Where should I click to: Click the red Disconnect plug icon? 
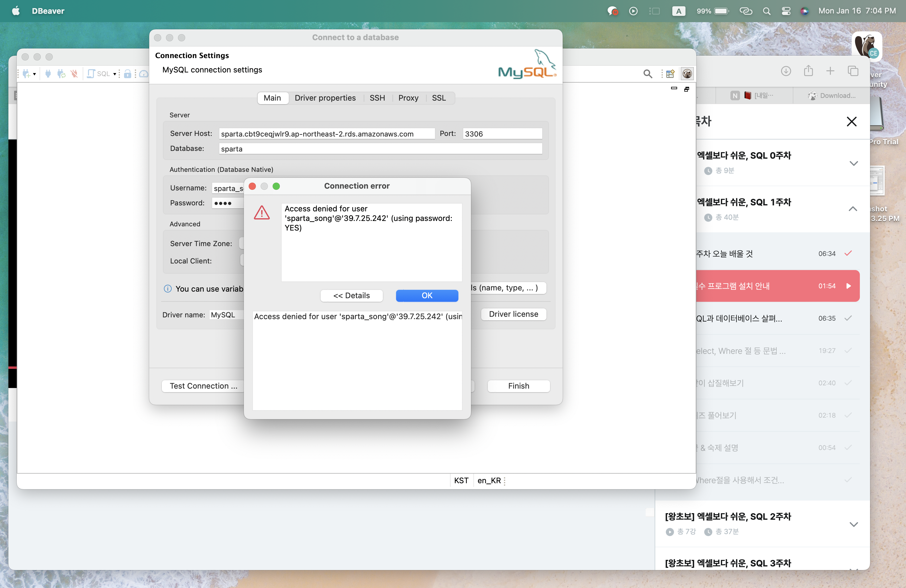coord(74,73)
